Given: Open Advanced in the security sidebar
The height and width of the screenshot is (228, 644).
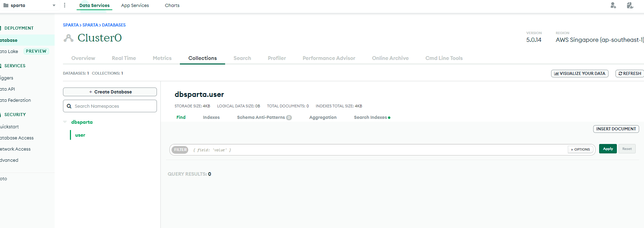Looking at the screenshot, I should coord(9,160).
